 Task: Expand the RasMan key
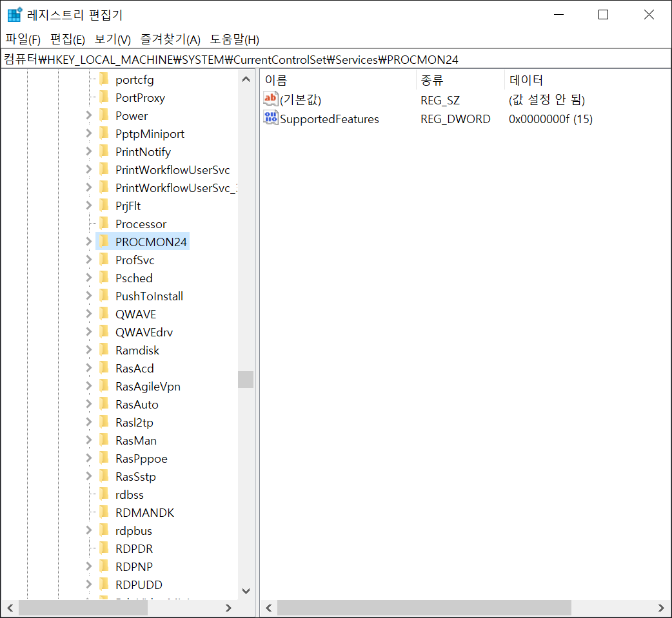[x=89, y=440]
